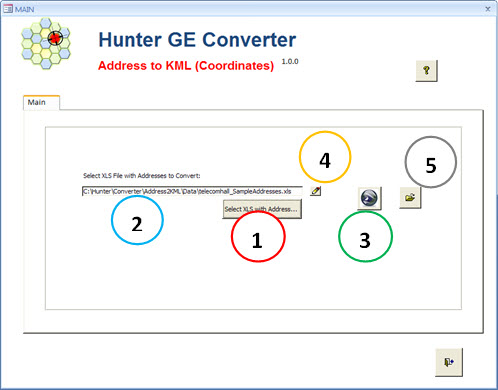Click the hexagon honeycomb Hunter logo
Viewport: 498px width, 390px height.
pyautogui.click(x=46, y=43)
